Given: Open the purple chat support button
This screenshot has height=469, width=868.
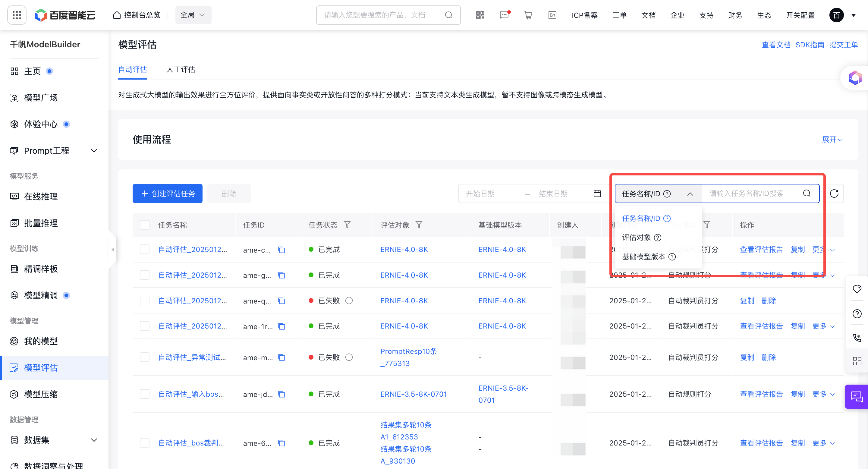Looking at the screenshot, I should pos(857,397).
